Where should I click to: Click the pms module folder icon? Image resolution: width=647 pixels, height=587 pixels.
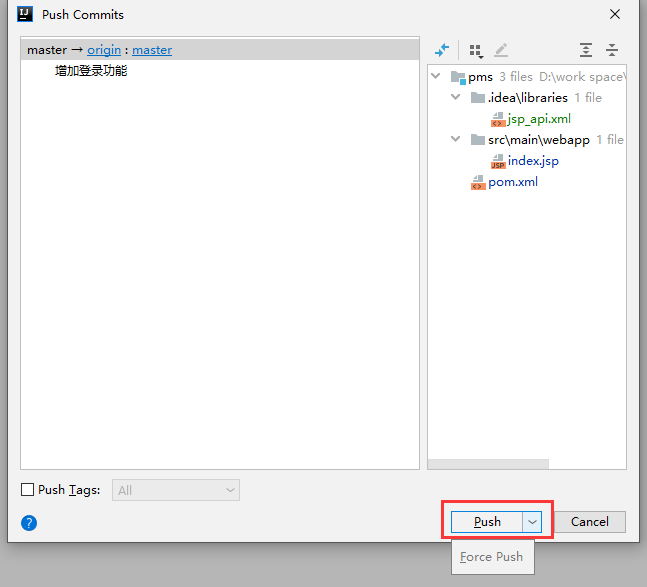pos(458,77)
